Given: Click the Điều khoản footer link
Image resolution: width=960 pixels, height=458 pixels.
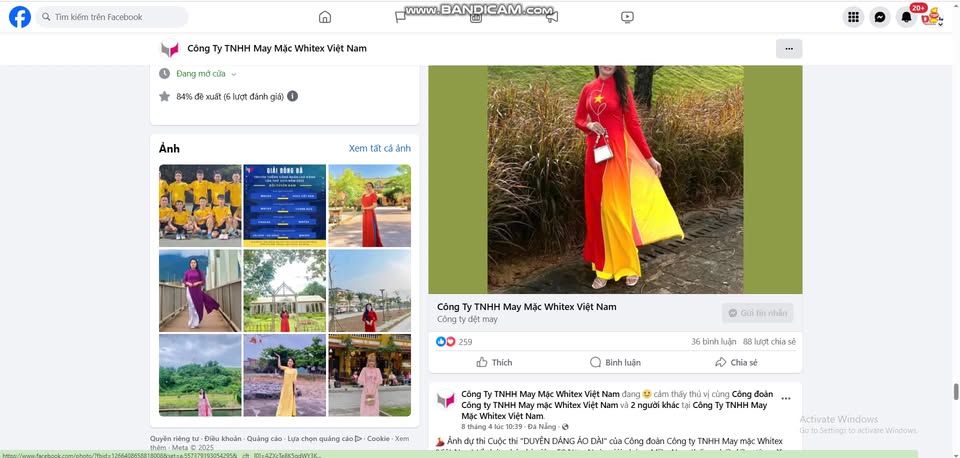Looking at the screenshot, I should click(223, 439).
